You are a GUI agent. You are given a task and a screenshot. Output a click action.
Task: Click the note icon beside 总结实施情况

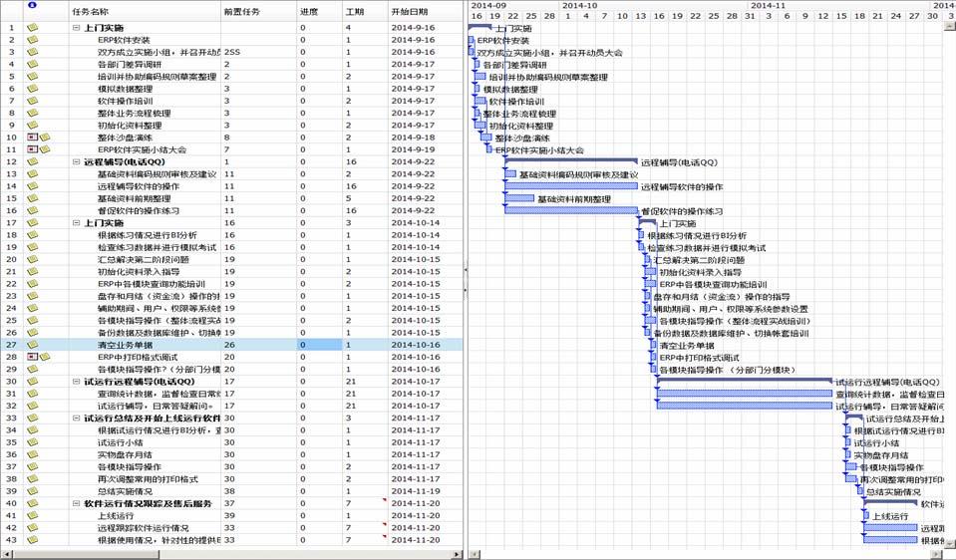(x=32, y=491)
